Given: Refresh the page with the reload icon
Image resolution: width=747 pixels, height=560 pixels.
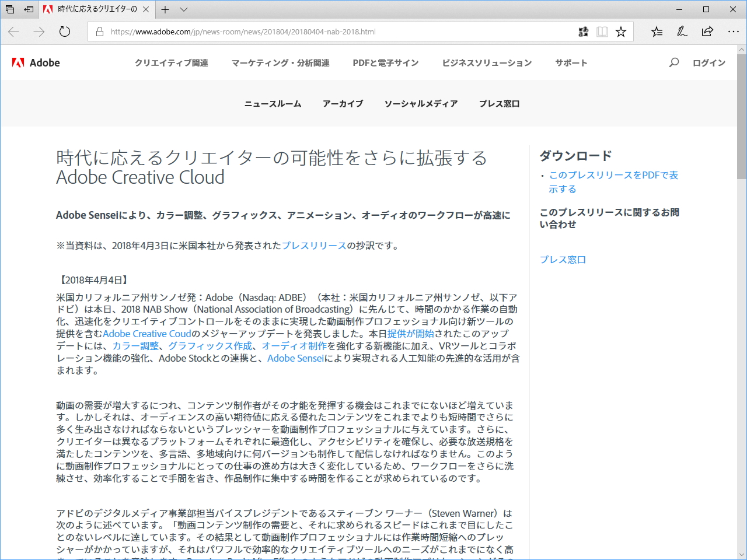Looking at the screenshot, I should [x=65, y=32].
